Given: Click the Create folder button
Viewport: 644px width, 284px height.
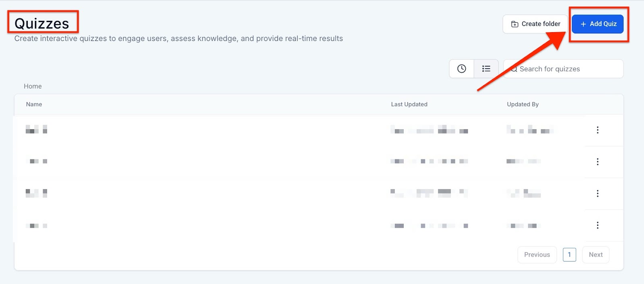Looking at the screenshot, I should [x=535, y=24].
